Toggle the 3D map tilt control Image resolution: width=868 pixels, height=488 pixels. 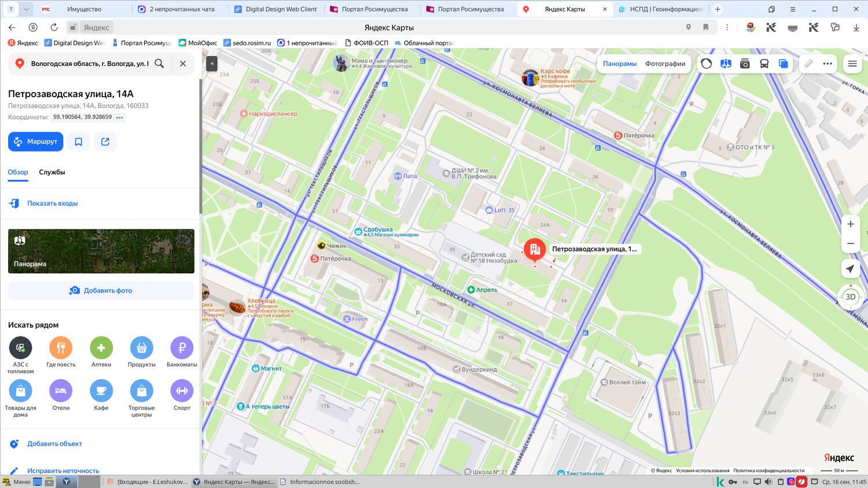pyautogui.click(x=850, y=297)
